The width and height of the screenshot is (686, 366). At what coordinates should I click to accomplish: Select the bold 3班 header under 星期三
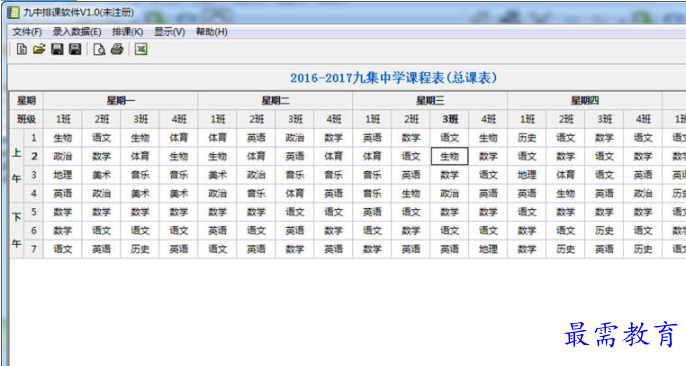(450, 119)
